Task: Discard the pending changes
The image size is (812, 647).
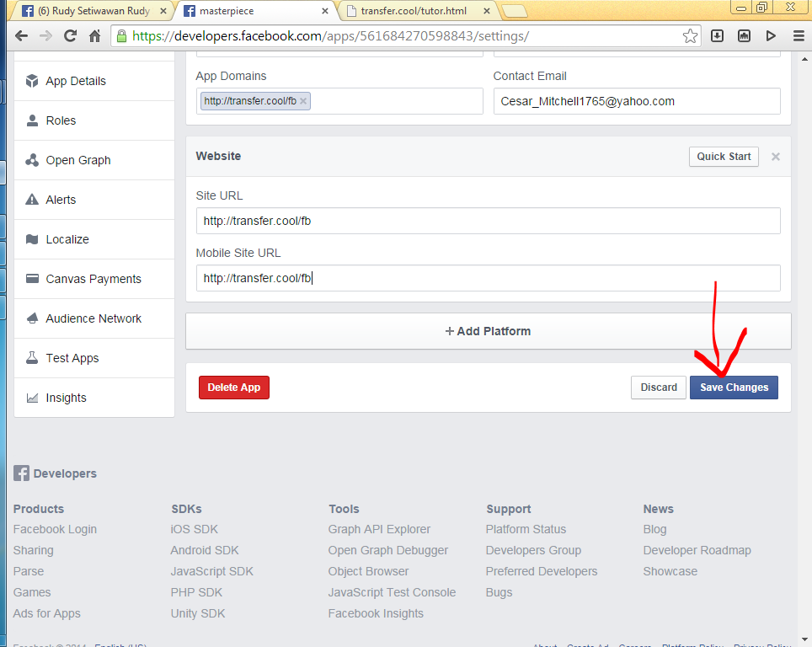Action: click(x=659, y=388)
